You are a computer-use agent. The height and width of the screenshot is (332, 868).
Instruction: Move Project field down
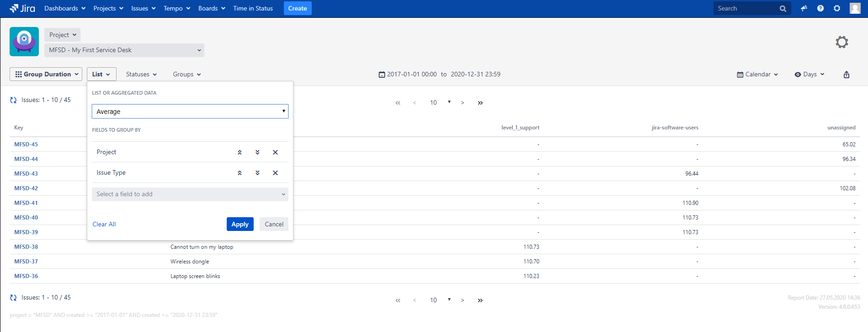pyautogui.click(x=257, y=152)
